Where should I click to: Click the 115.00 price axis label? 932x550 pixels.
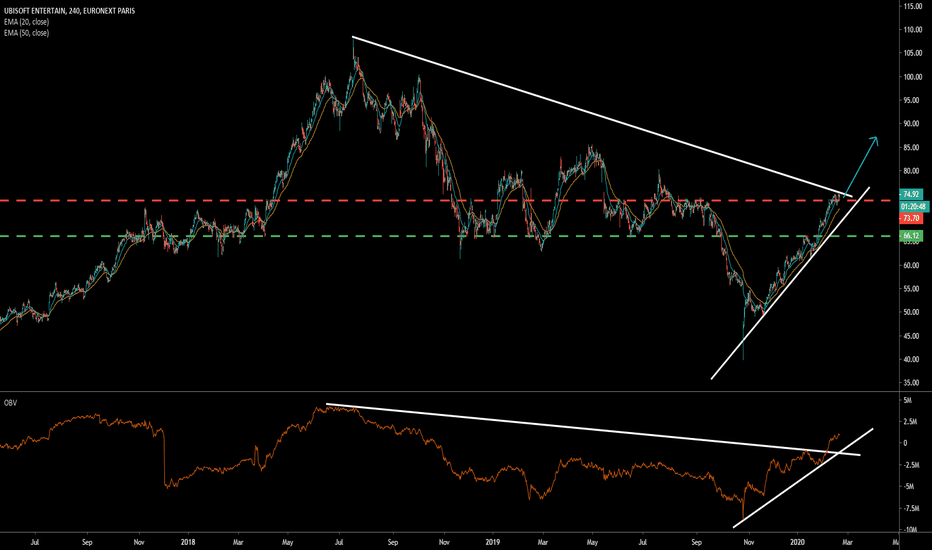pos(912,6)
